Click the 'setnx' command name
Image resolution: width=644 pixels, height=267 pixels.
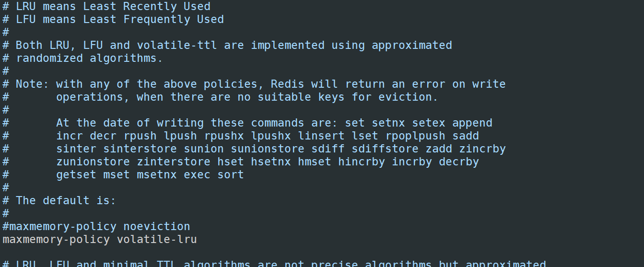pyautogui.click(x=388, y=123)
